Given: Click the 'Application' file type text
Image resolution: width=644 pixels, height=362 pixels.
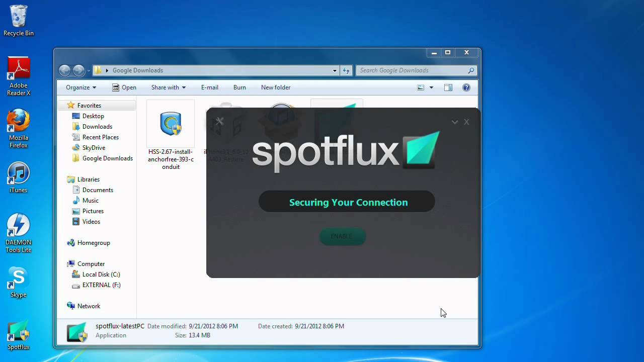Looking at the screenshot, I should click(x=111, y=335).
